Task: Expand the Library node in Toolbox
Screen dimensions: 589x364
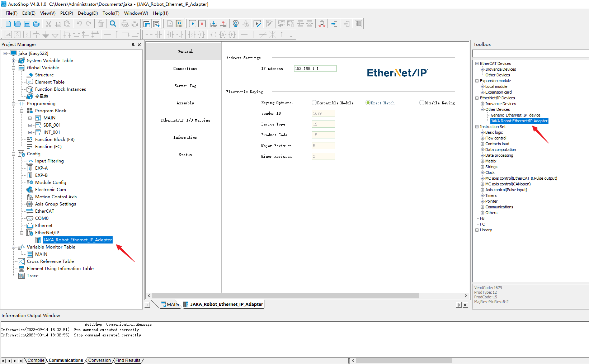Action: coord(477,230)
